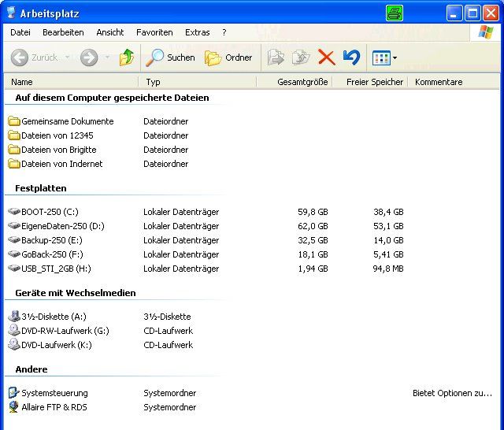Toggle the Ordner folder pane button
504x430 pixels.
(229, 57)
